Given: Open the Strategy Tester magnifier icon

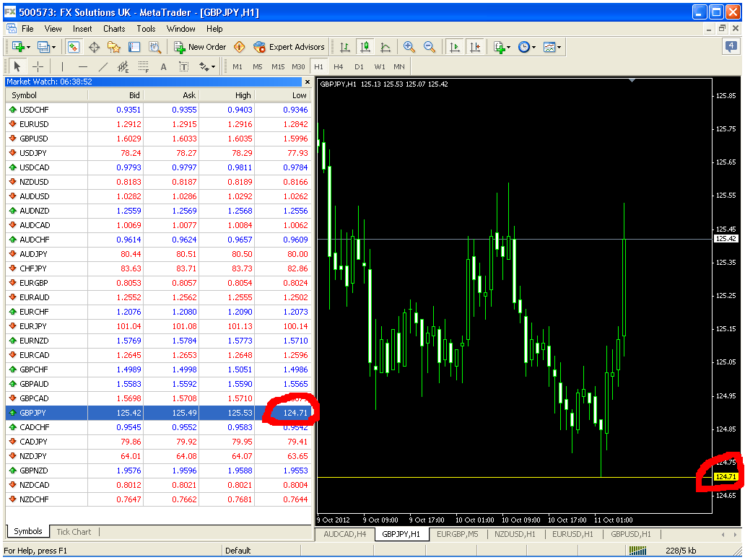Looking at the screenshot, I should [x=154, y=47].
